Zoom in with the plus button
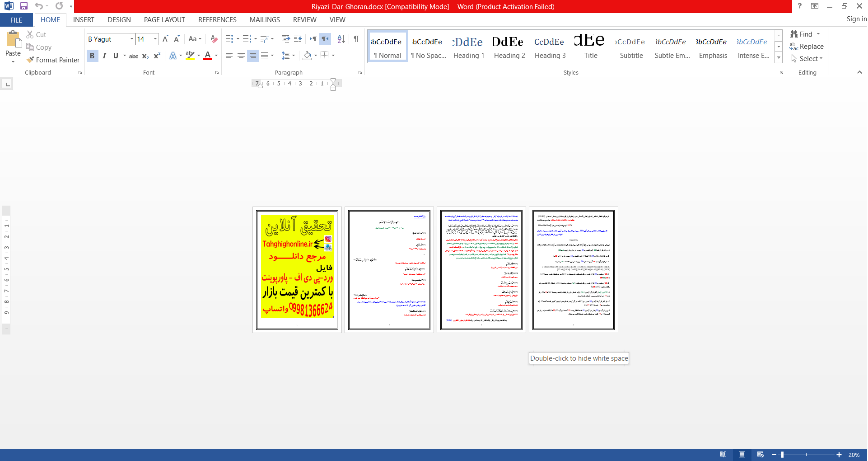 839,455
